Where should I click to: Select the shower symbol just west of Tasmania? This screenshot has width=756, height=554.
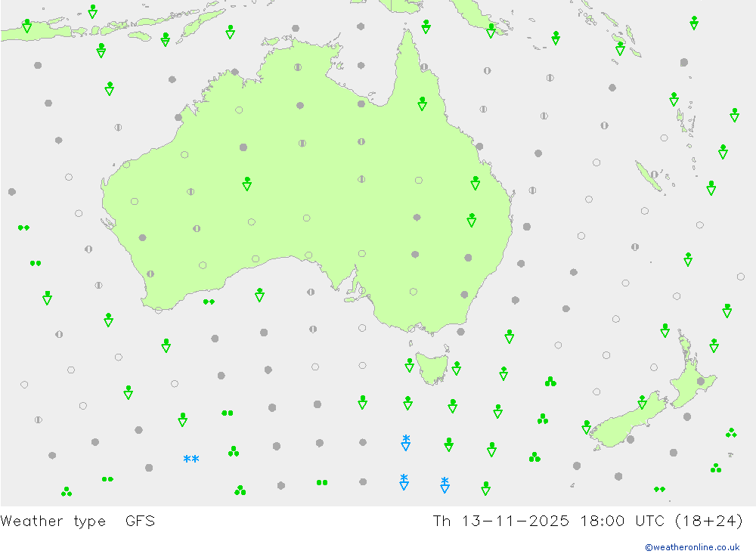pyautogui.click(x=409, y=365)
